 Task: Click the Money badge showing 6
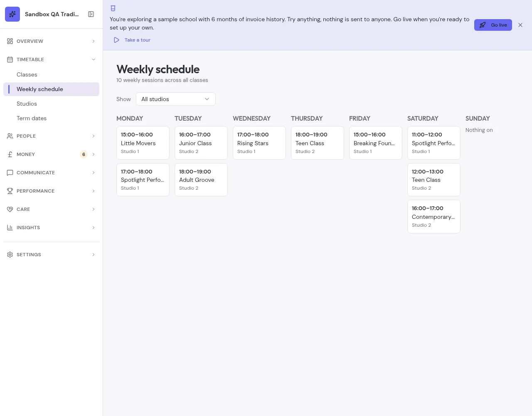click(x=84, y=154)
